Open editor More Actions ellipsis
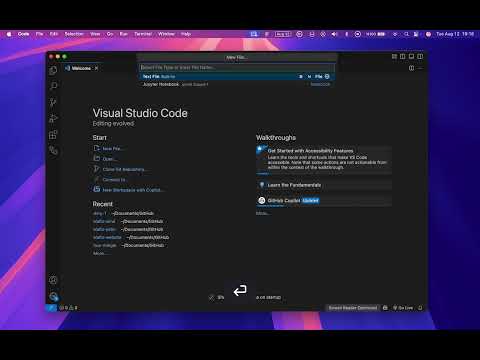The image size is (480, 360). coord(420,68)
